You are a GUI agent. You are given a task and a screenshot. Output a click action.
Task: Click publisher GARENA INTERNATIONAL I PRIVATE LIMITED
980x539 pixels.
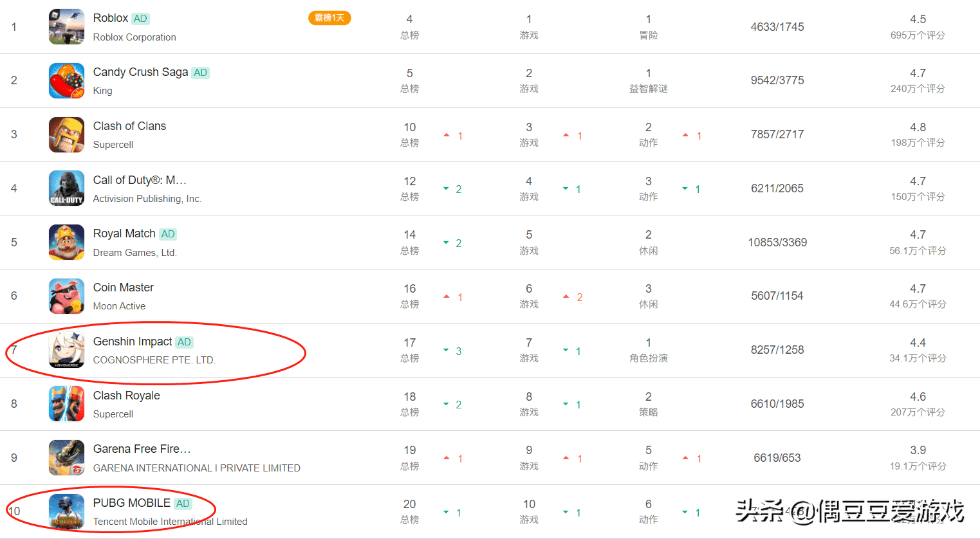click(197, 468)
